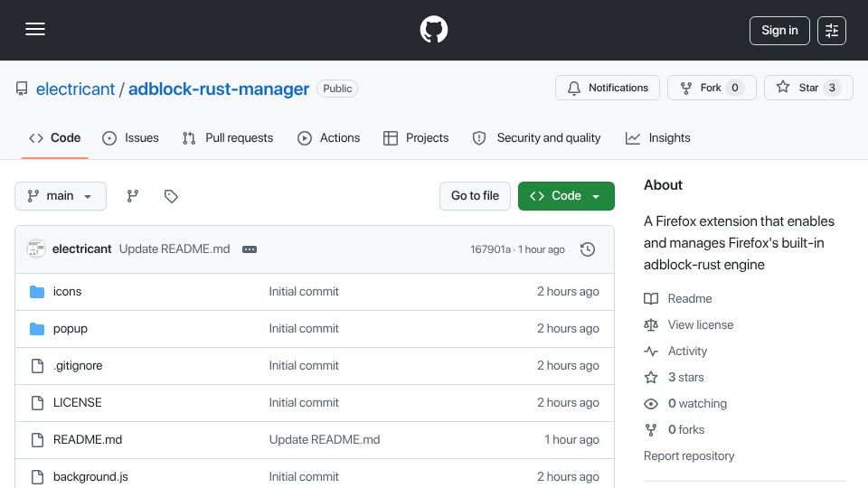Click the icons folder icon

(x=37, y=292)
